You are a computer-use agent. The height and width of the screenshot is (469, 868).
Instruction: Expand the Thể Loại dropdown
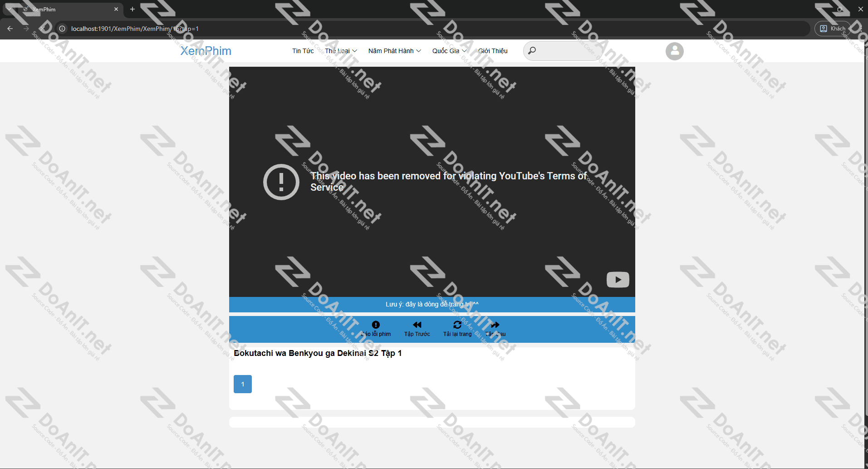(341, 51)
